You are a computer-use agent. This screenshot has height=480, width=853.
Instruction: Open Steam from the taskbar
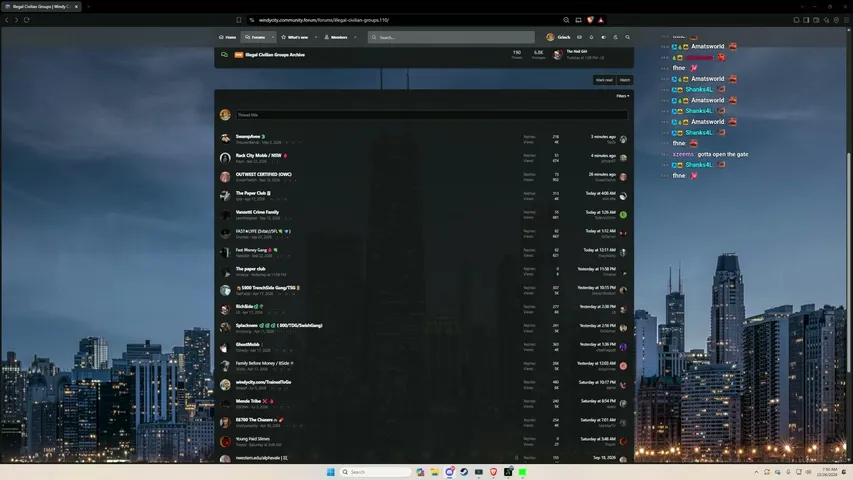(x=464, y=472)
